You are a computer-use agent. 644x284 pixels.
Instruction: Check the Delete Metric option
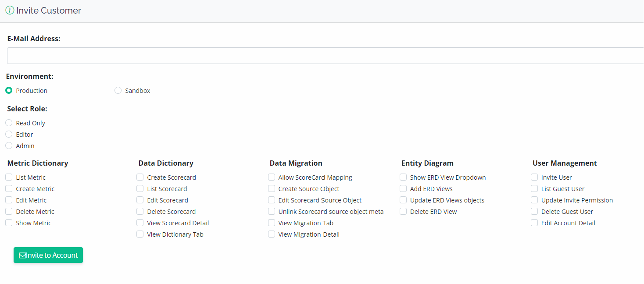point(8,211)
